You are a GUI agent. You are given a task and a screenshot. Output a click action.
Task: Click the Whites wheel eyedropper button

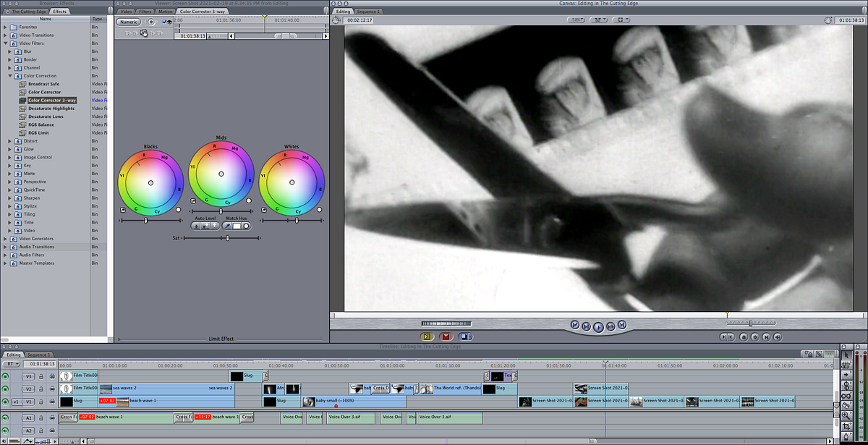263,210
